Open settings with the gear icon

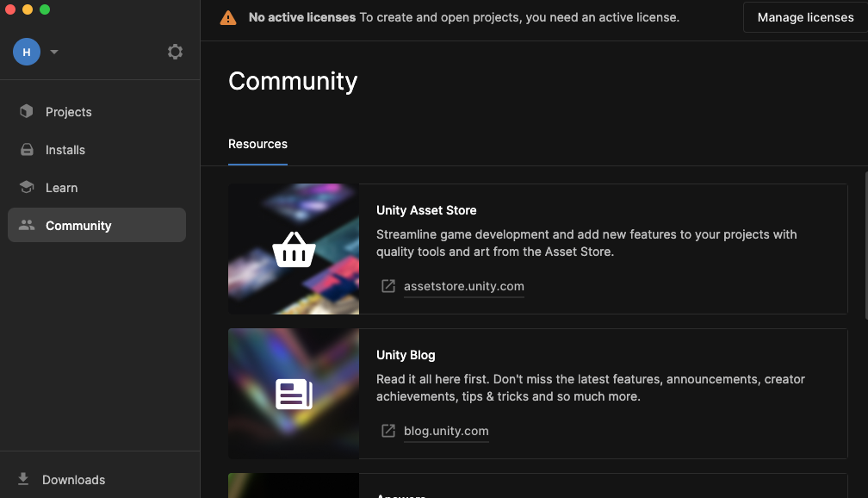point(175,52)
